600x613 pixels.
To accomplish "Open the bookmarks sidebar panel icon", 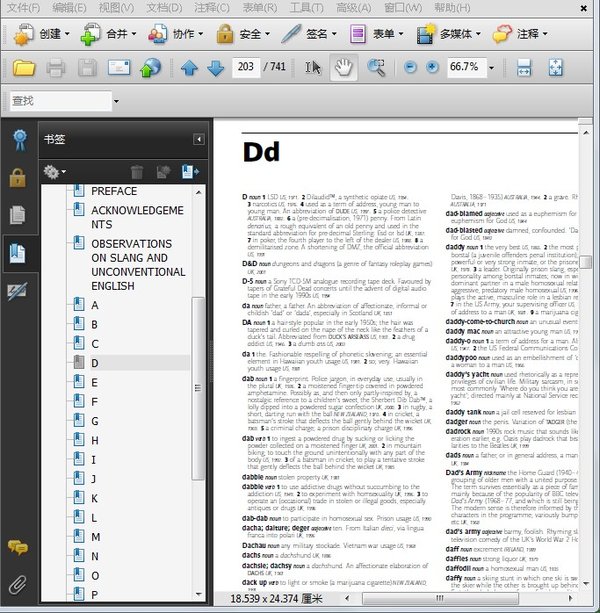I will (18, 253).
